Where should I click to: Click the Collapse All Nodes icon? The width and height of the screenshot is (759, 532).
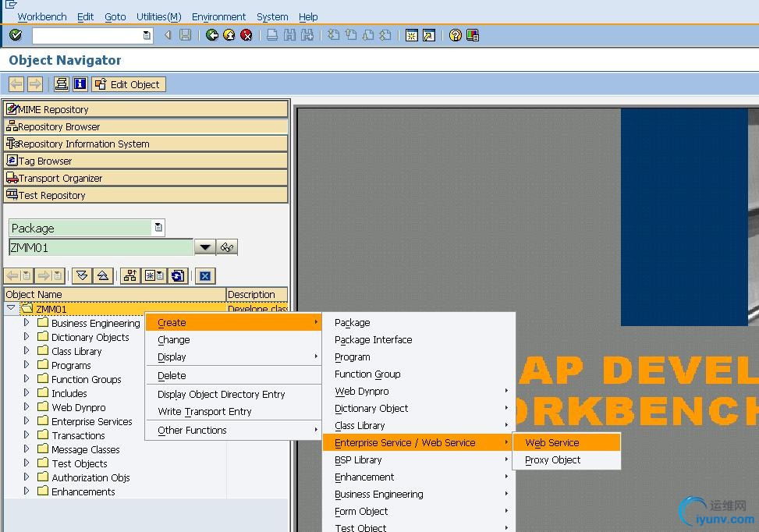point(103,276)
